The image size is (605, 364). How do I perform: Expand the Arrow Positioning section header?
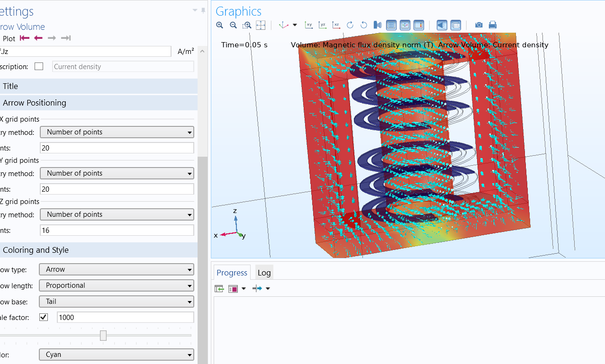click(35, 103)
